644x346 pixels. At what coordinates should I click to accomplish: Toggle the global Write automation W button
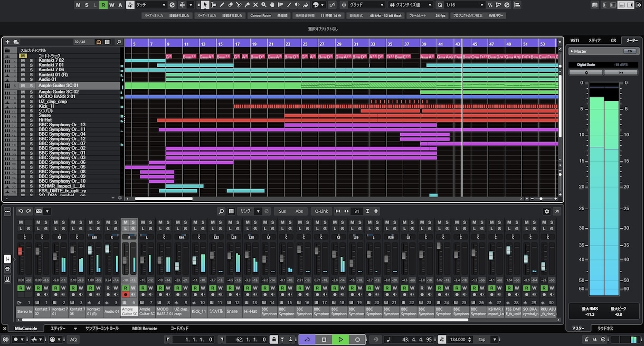(x=112, y=5)
